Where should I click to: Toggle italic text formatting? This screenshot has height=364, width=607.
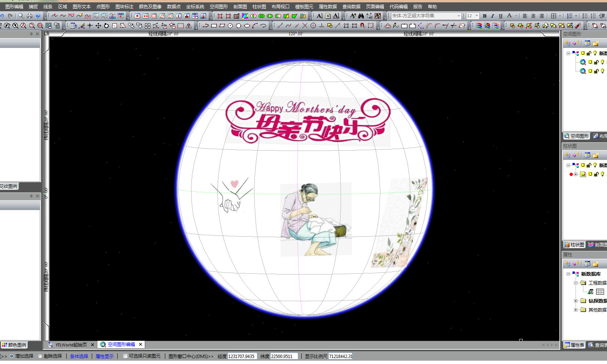[x=492, y=16]
